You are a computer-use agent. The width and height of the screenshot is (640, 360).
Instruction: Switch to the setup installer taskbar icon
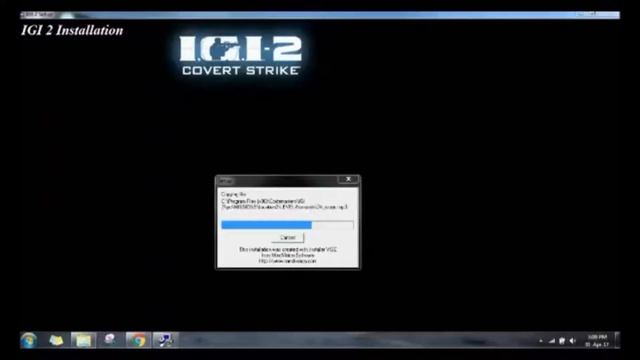[x=165, y=340]
